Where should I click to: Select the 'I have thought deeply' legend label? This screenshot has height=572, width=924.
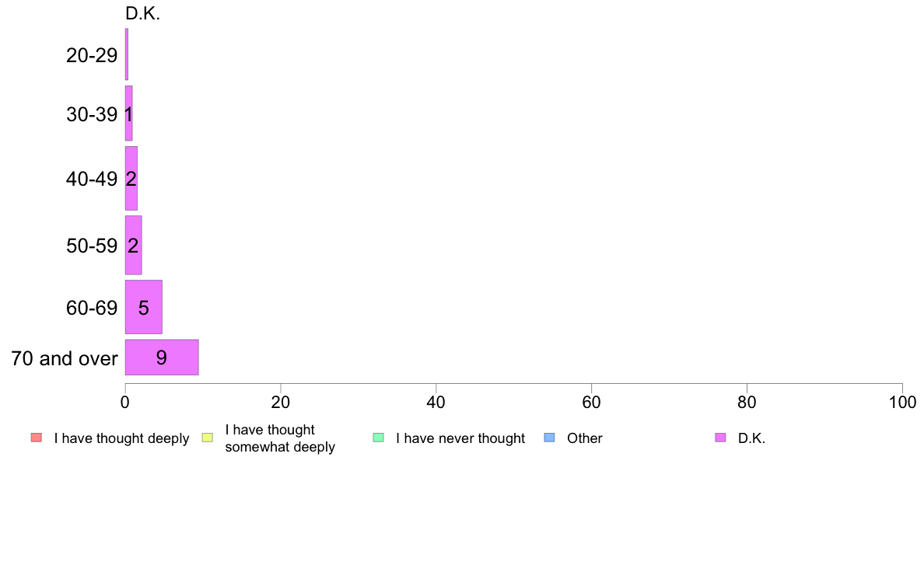point(121,438)
